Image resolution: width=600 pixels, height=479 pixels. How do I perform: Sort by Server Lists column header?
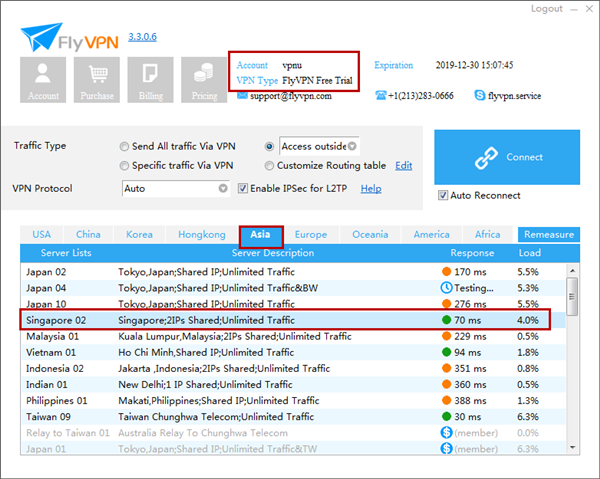point(66,253)
